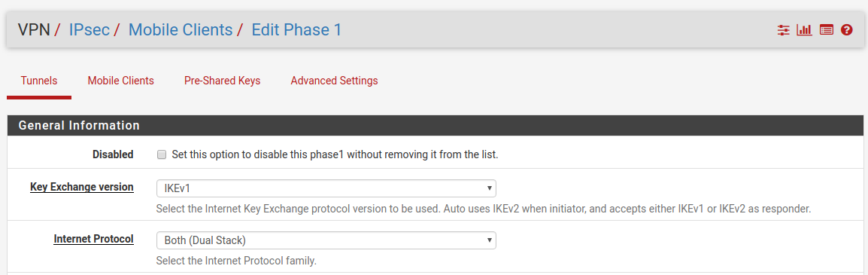The height and width of the screenshot is (275, 868).
Task: Click the 'Set this option to disable' checkbox label
Action: tap(335, 154)
